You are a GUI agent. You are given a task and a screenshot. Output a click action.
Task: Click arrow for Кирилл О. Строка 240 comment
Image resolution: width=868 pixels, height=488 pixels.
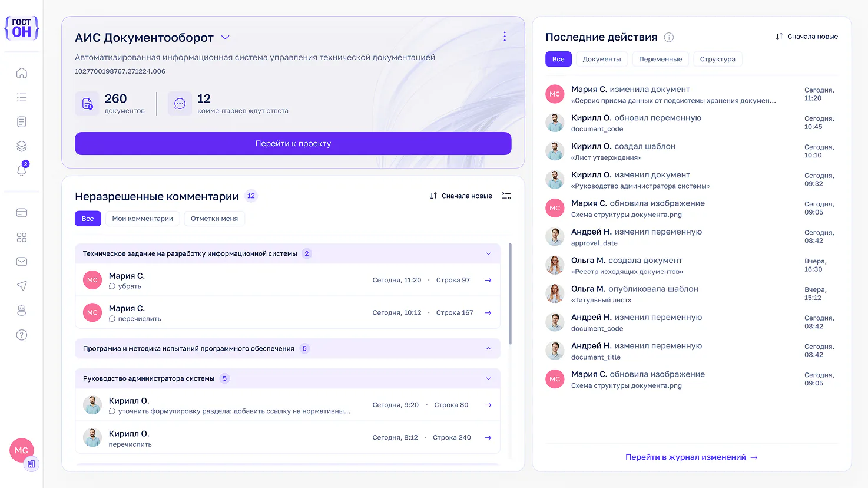pyautogui.click(x=488, y=437)
